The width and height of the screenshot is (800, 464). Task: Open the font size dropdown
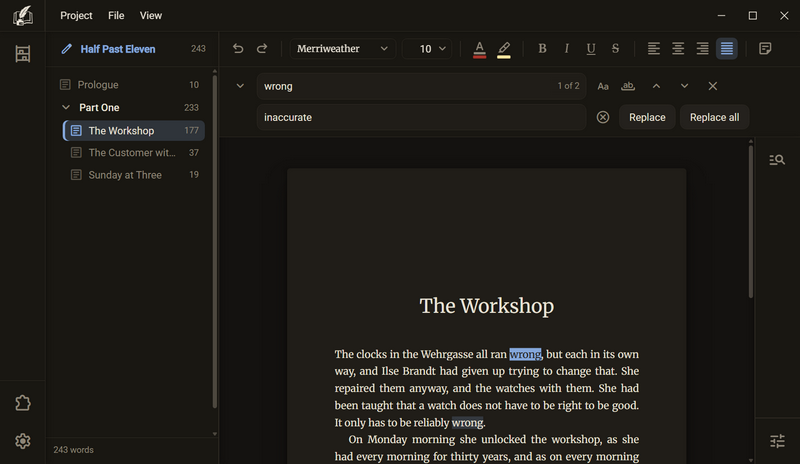click(x=427, y=48)
